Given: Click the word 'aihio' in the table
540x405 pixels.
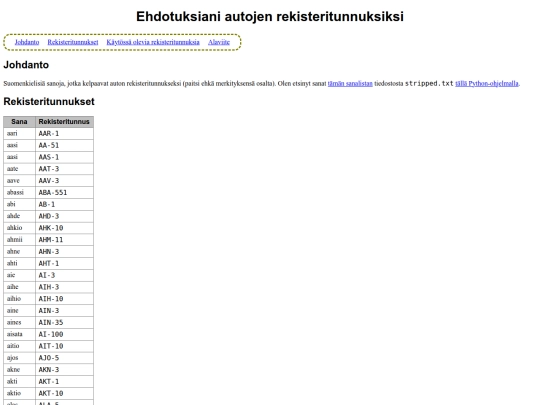Looking at the screenshot, I should [x=14, y=298].
